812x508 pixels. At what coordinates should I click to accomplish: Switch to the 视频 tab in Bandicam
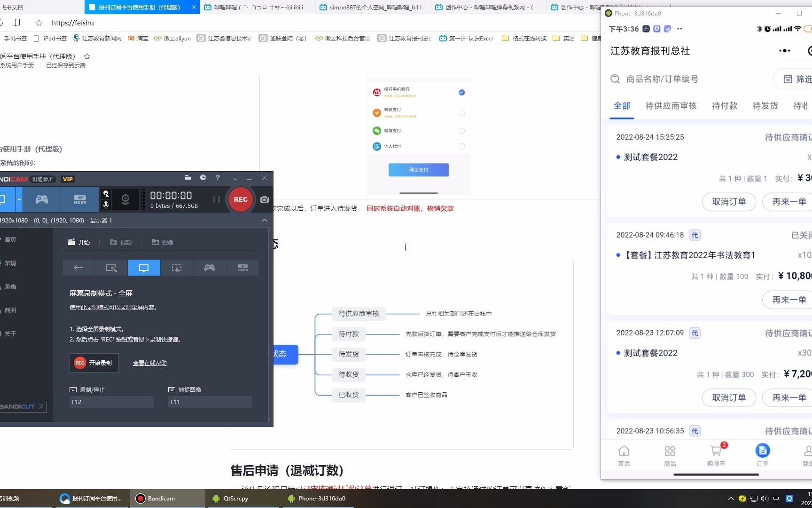point(121,242)
